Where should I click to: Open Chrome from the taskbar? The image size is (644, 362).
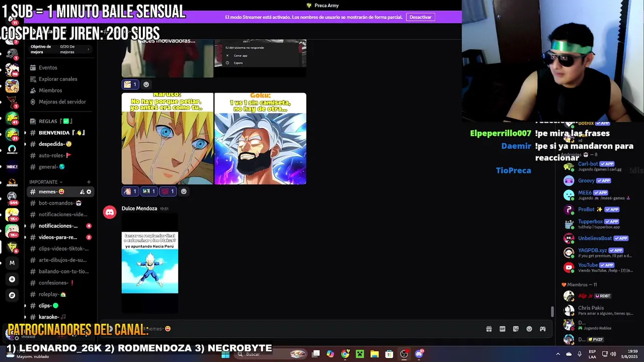point(345,354)
